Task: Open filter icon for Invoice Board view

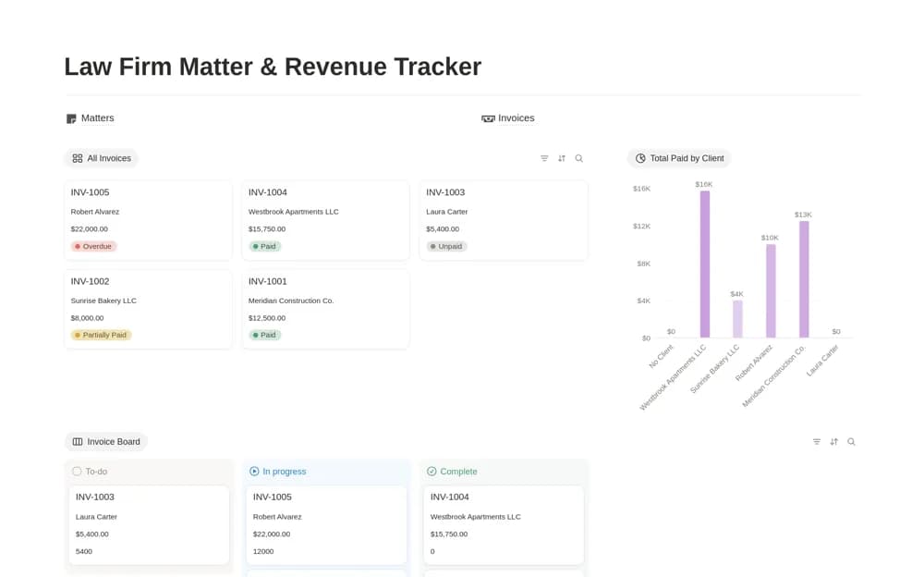Action: pos(817,441)
